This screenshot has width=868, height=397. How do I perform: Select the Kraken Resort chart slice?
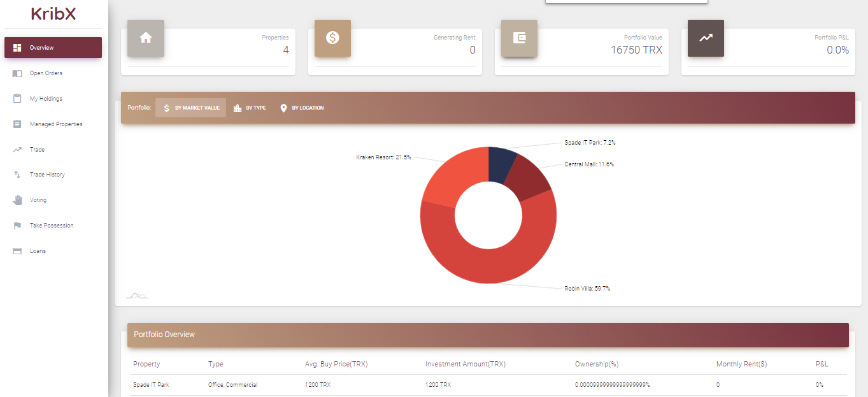449,177
